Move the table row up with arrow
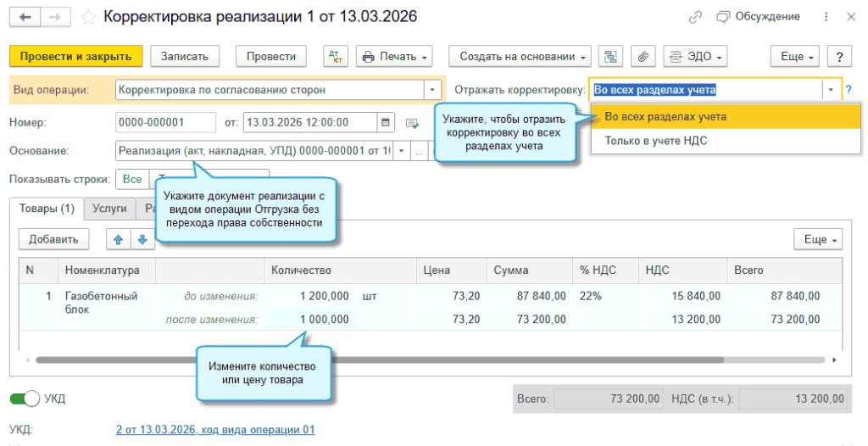The image size is (868, 446). [118, 239]
